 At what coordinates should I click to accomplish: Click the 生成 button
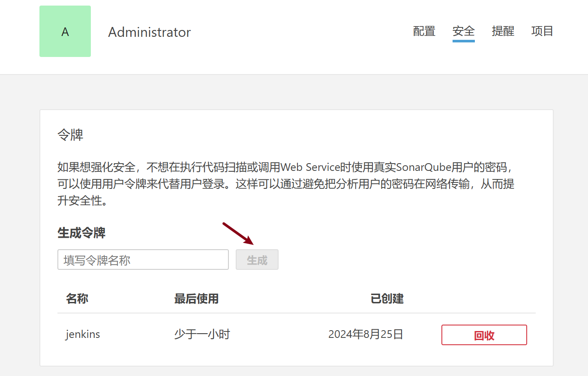point(257,260)
